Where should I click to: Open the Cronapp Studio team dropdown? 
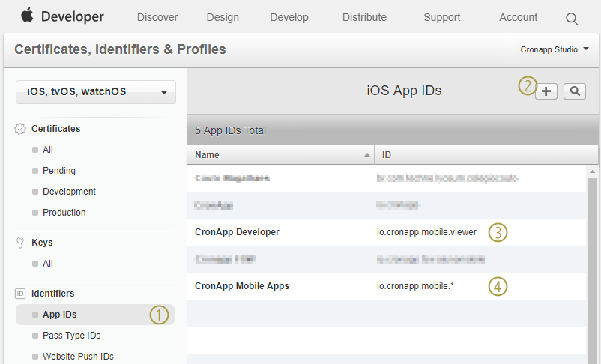pyautogui.click(x=555, y=50)
